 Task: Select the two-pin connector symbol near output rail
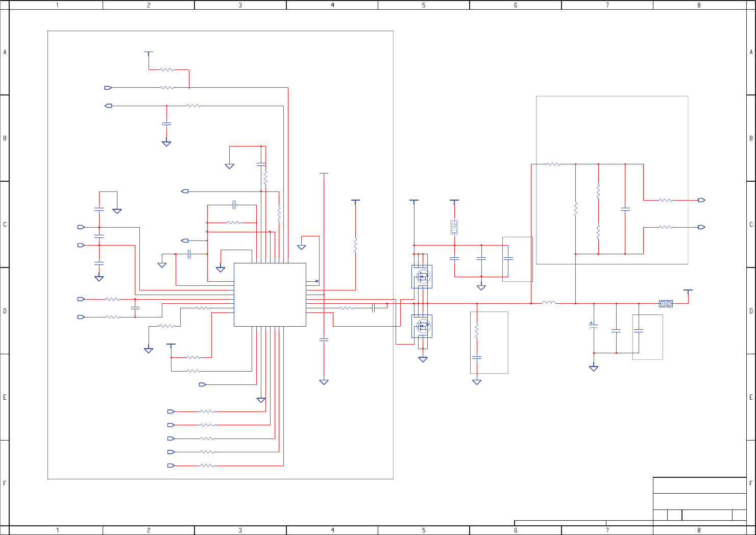(x=666, y=304)
